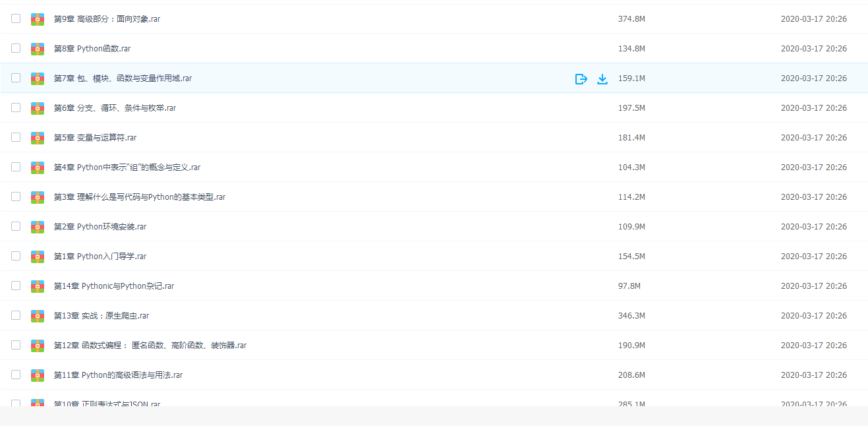Image resolution: width=868 pixels, height=426 pixels.
Task: Open file 第14章 Pythonic与Python杂记.rar
Action: [x=114, y=286]
